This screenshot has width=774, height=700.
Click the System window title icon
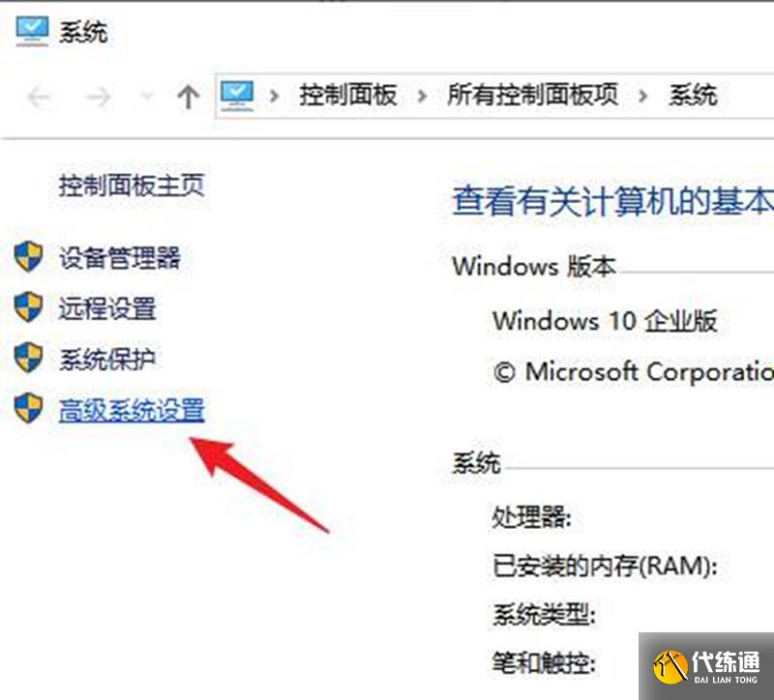tap(32, 31)
